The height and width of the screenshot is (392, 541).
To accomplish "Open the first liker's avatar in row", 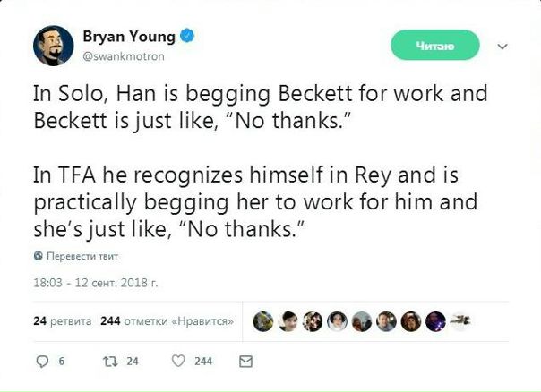I will point(263,321).
